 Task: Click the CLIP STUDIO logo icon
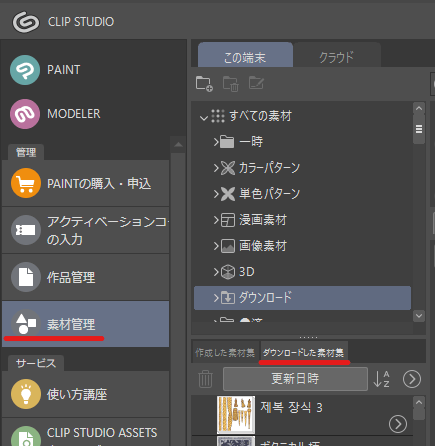26,22
